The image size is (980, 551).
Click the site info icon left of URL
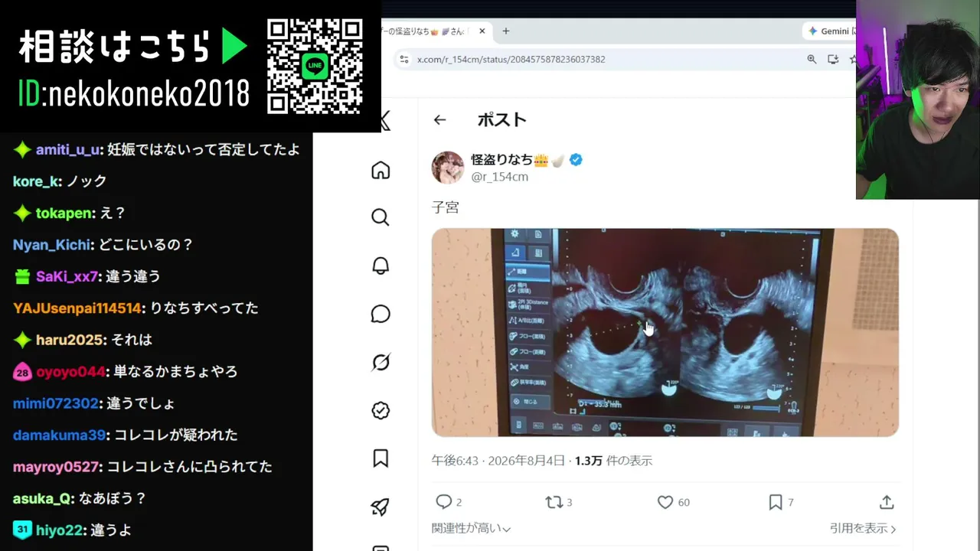coord(404,59)
